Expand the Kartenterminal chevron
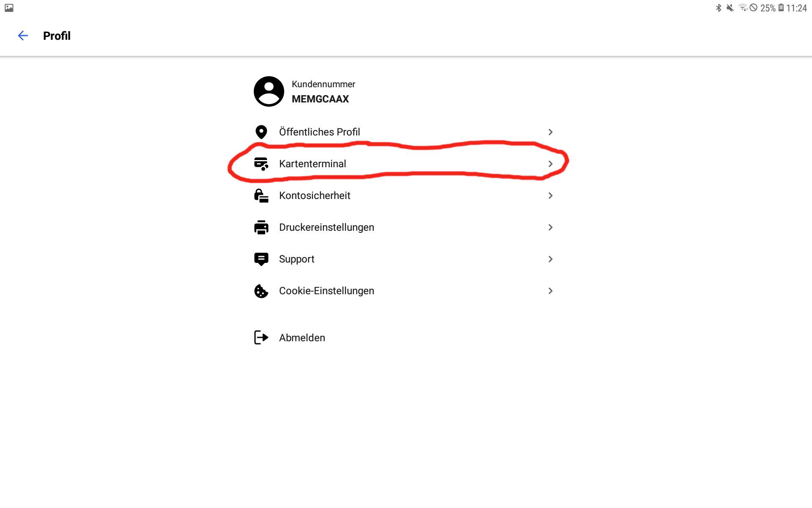 tap(550, 164)
